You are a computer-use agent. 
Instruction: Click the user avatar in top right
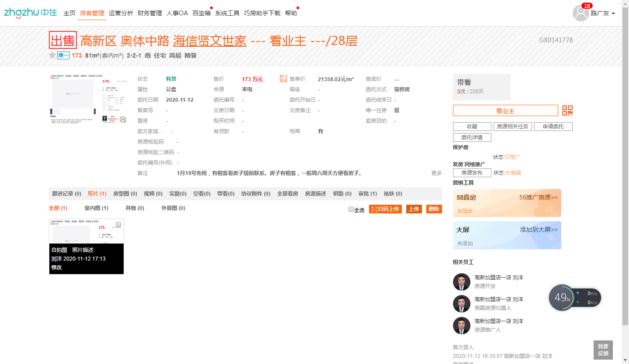(581, 13)
